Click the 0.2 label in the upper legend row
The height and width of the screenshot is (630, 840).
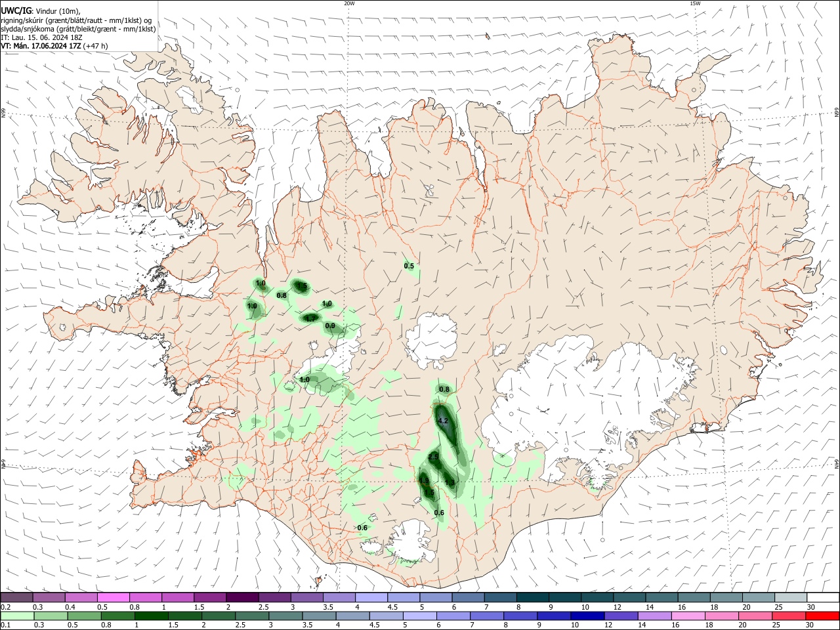5,607
